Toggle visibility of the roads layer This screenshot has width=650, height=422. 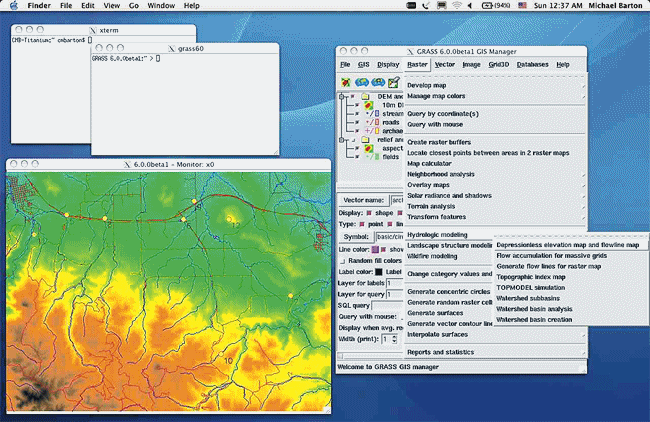click(357, 122)
